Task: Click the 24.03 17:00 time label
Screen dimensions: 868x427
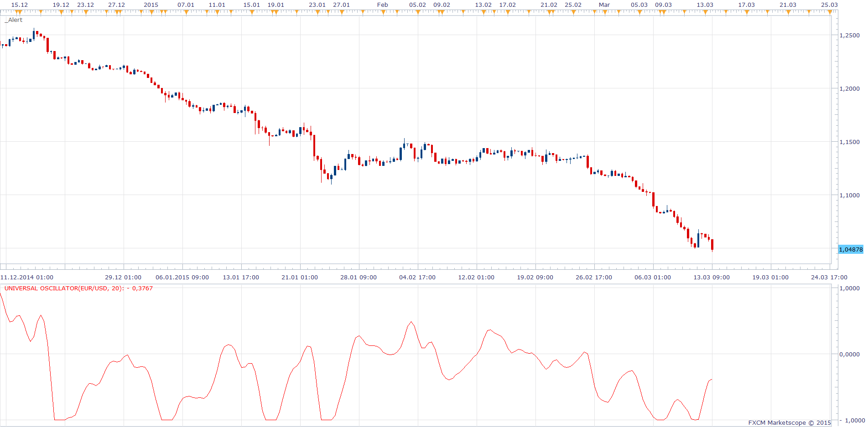Action: point(829,277)
